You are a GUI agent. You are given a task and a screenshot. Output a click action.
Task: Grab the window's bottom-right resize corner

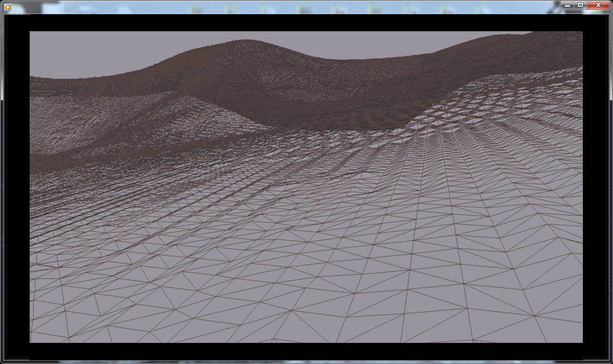tap(611, 362)
